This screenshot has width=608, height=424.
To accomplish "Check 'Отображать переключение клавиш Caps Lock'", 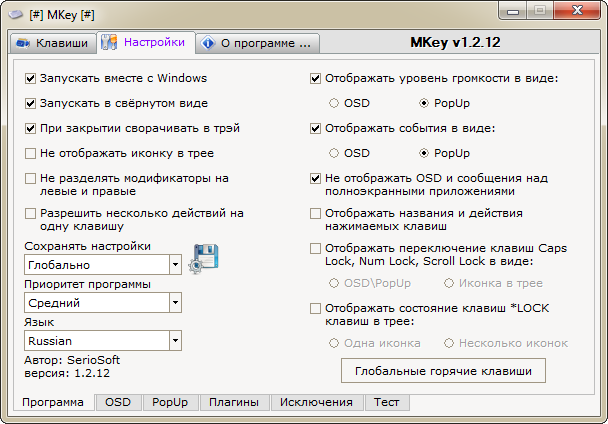I will coord(315,248).
